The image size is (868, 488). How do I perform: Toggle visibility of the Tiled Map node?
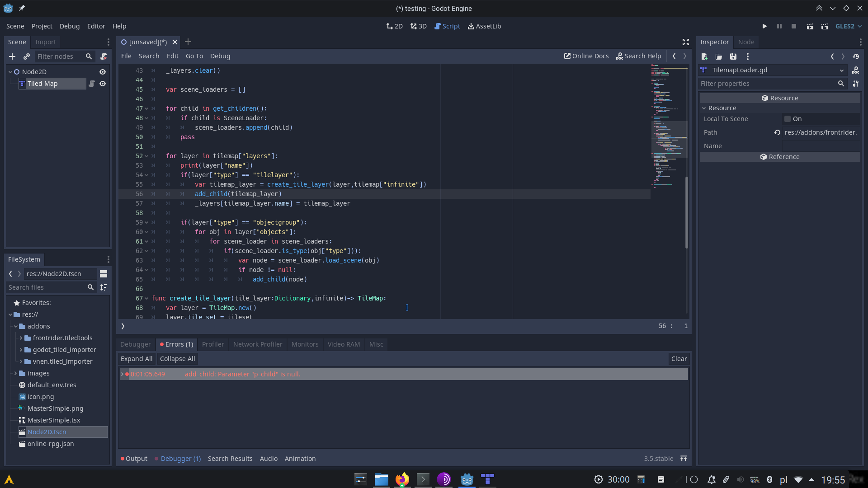(103, 84)
